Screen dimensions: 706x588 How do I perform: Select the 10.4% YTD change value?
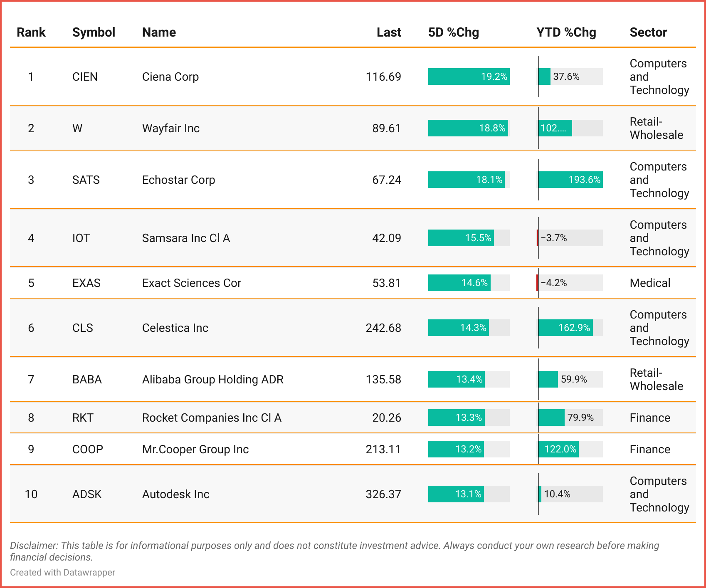pyautogui.click(x=557, y=494)
